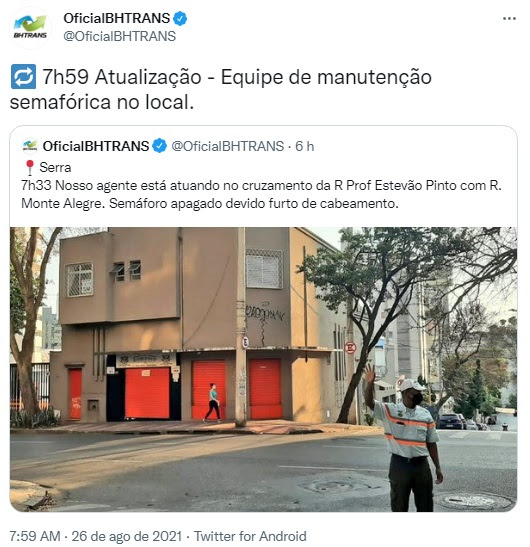Screen dimensions: 530x547
Task: Click the blue refresh arrows emoji icon
Action: (x=23, y=76)
